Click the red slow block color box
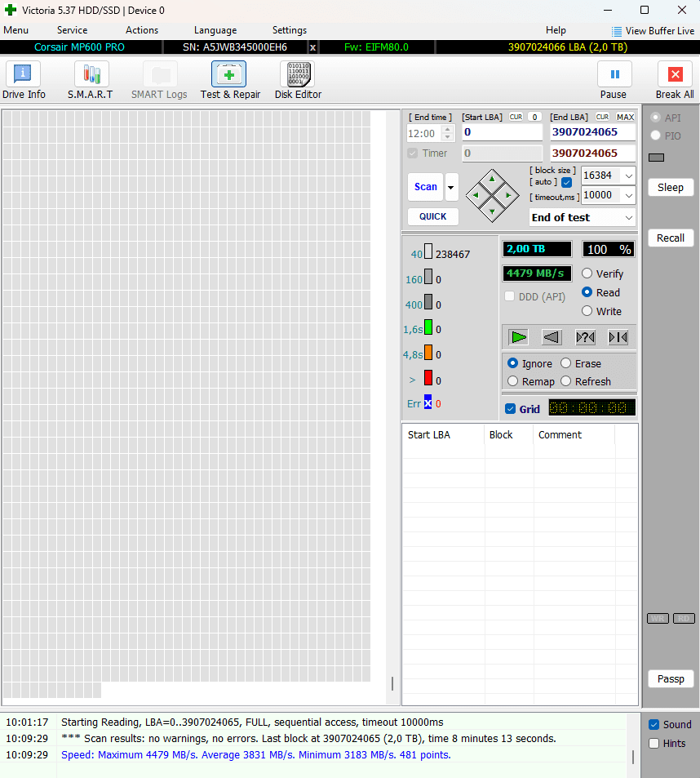 pos(428,378)
